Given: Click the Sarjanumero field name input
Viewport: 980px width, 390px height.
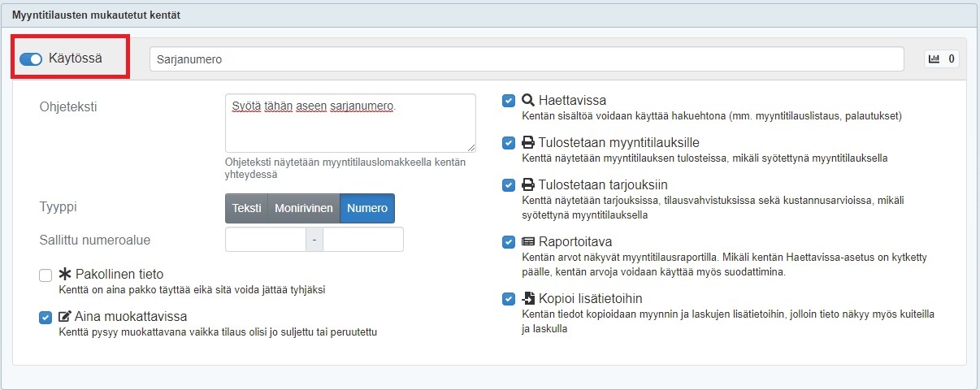Looking at the screenshot, I should coord(526,59).
